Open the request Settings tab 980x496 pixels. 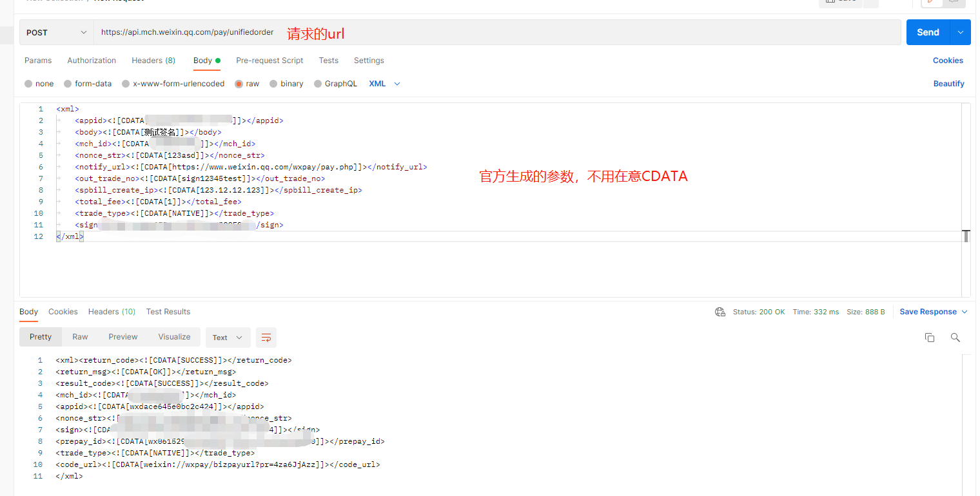(369, 61)
